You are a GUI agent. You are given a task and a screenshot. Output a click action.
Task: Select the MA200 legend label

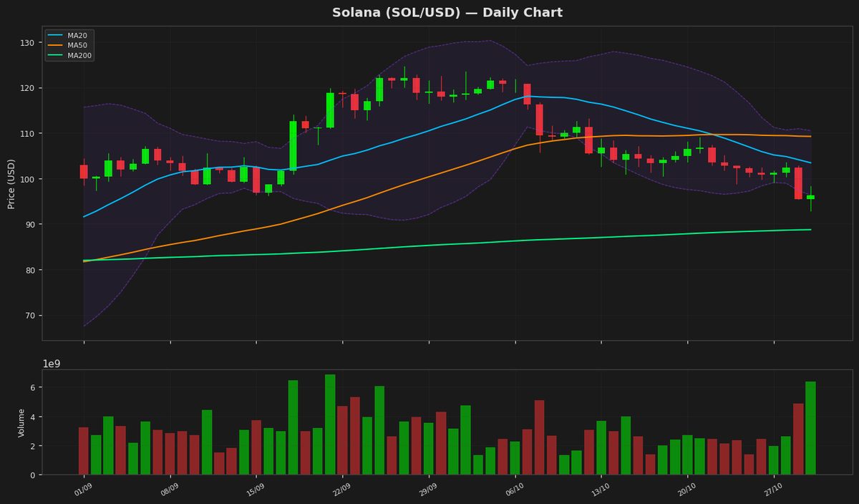pos(79,55)
